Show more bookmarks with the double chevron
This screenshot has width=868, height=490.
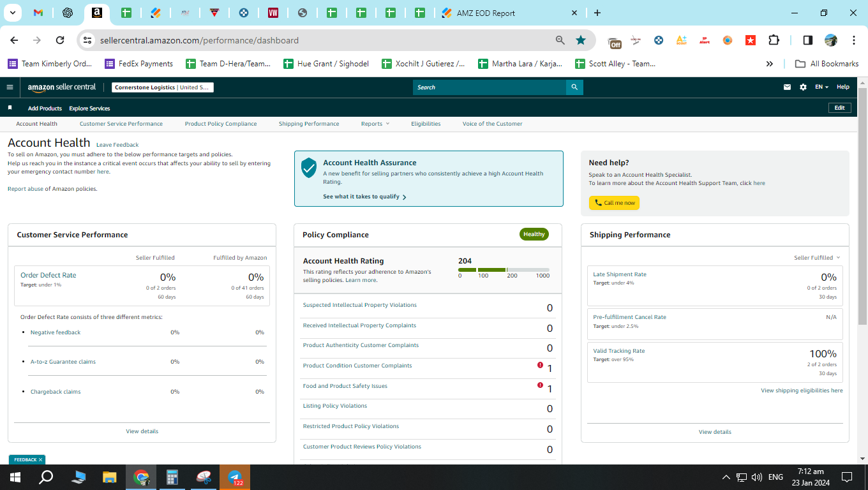[770, 64]
